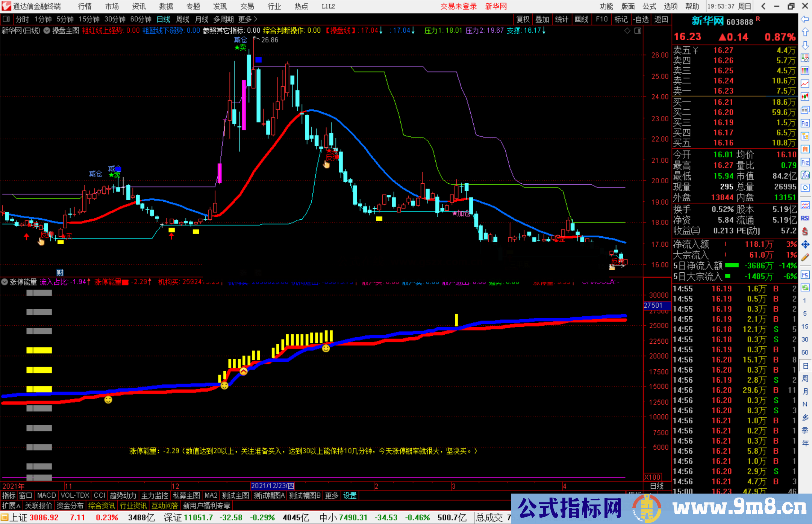Viewport: 812px width, 524px height.
Task: Click the candlestick chart sidebar icon
Action: 805,97
